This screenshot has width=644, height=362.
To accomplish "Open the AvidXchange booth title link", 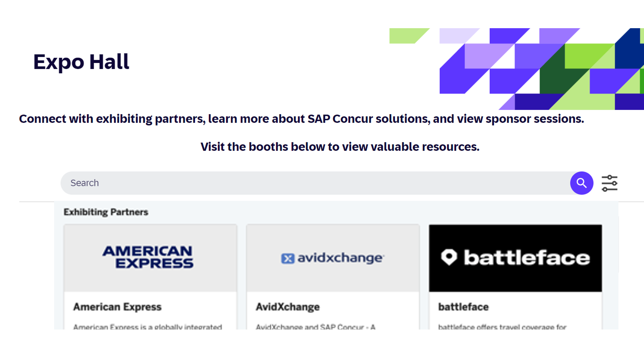I will point(288,307).
